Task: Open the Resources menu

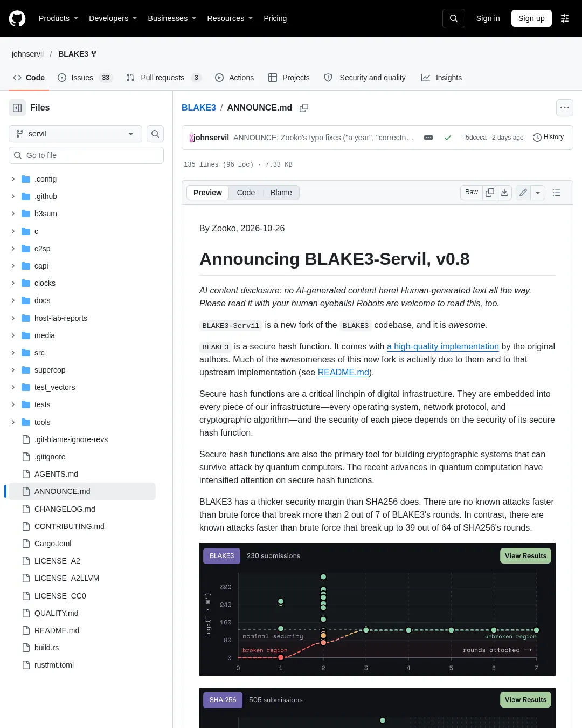Action: click(x=230, y=18)
